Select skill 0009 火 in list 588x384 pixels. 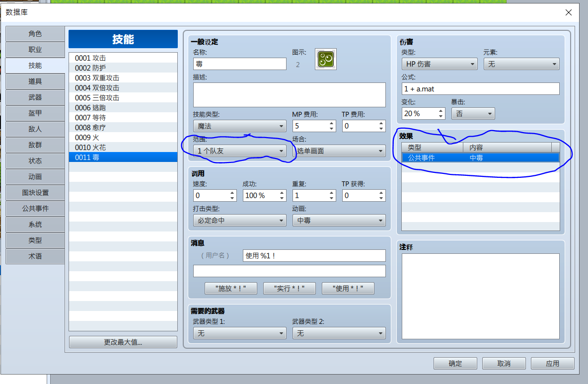[123, 137]
